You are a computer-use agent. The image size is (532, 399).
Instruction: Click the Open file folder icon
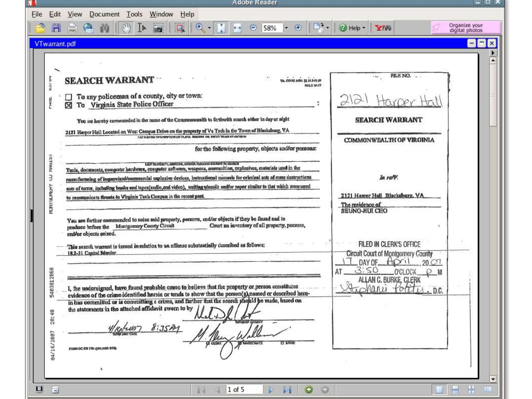pyautogui.click(x=40, y=28)
